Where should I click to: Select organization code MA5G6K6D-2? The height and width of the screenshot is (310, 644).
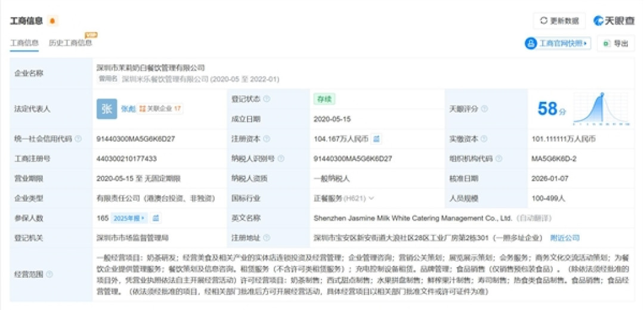(x=554, y=159)
